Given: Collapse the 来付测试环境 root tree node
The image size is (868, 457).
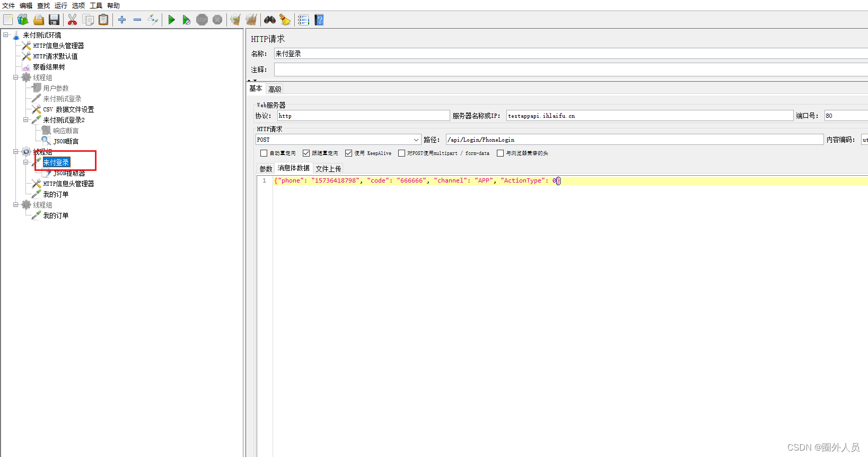Looking at the screenshot, I should pyautogui.click(x=6, y=35).
